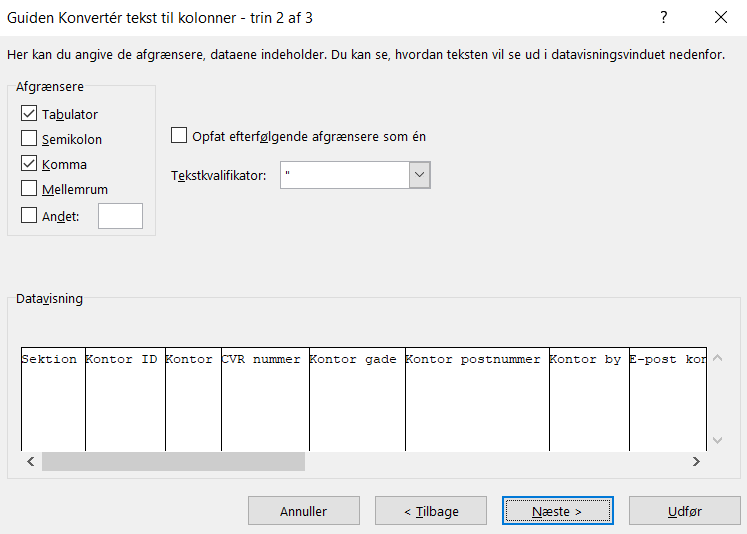Enable the Semikolon delimiter checkbox

tap(29, 139)
